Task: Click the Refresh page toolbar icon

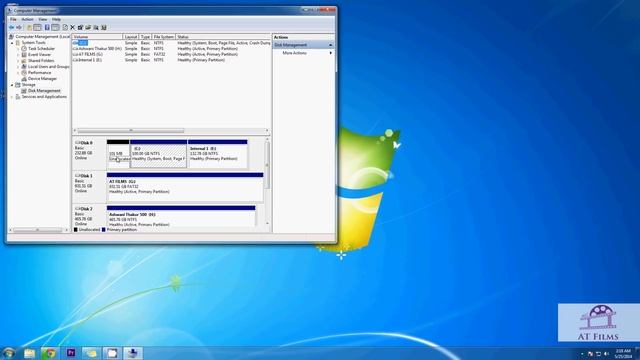Action: tap(65, 27)
